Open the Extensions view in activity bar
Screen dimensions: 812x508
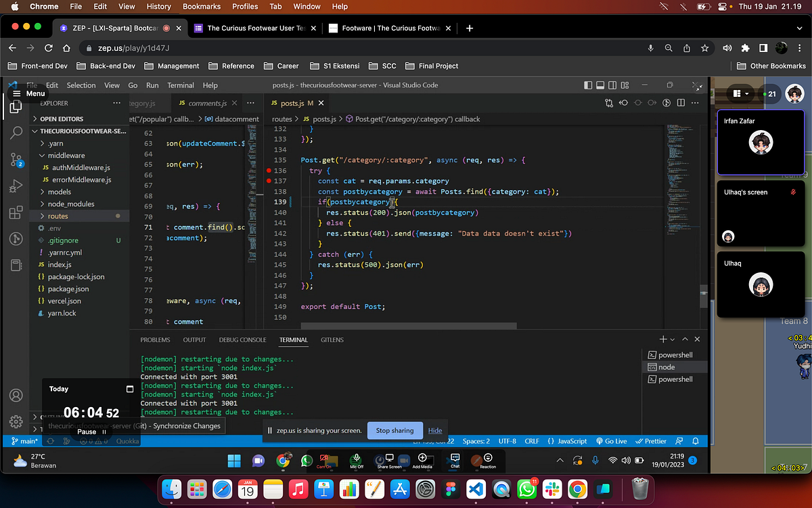(16, 213)
